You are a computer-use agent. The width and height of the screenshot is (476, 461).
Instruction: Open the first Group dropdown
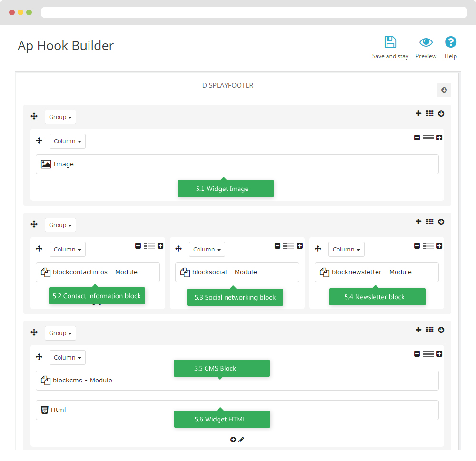click(x=60, y=117)
